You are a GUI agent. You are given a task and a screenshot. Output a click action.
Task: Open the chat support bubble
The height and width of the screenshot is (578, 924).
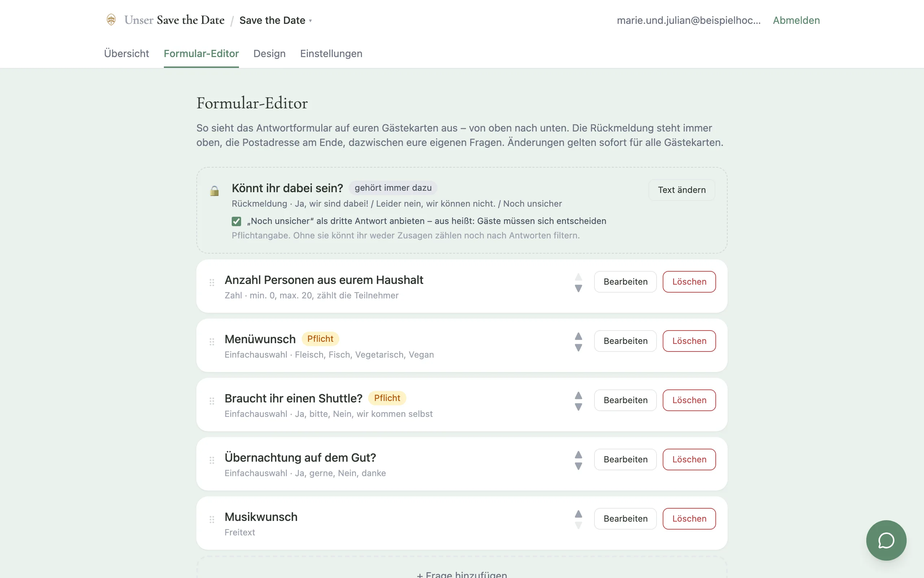(886, 540)
